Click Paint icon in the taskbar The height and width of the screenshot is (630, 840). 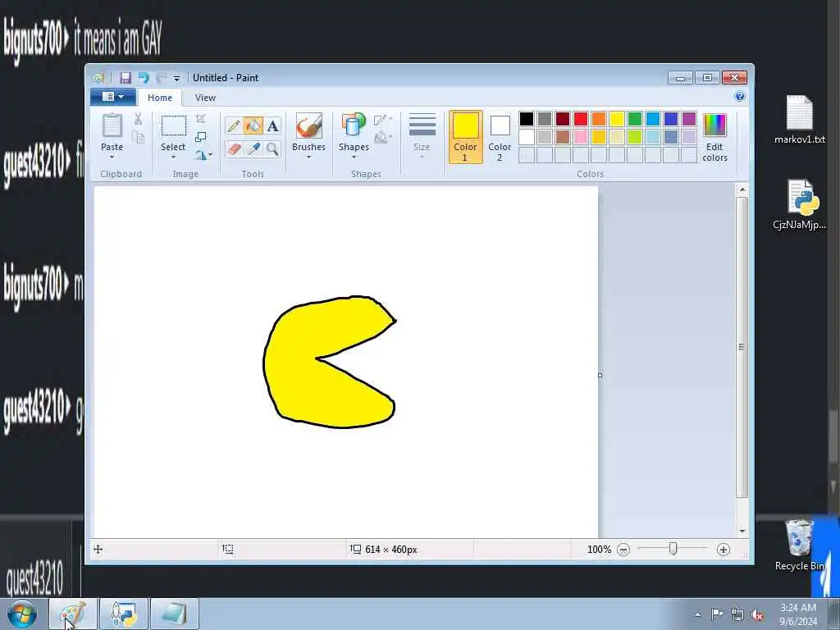pos(73,614)
